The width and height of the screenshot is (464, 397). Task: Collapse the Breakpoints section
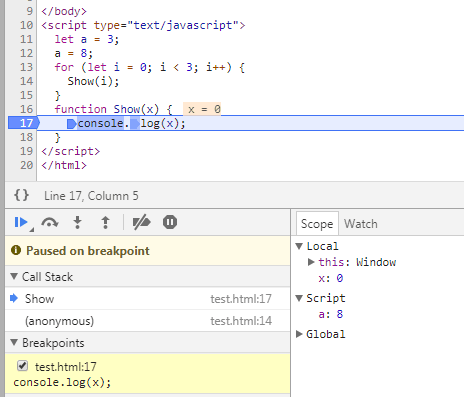(x=14, y=342)
